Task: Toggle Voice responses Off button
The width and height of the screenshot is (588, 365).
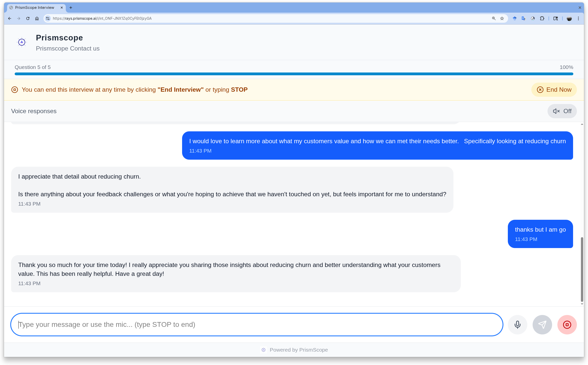Action: [x=562, y=111]
